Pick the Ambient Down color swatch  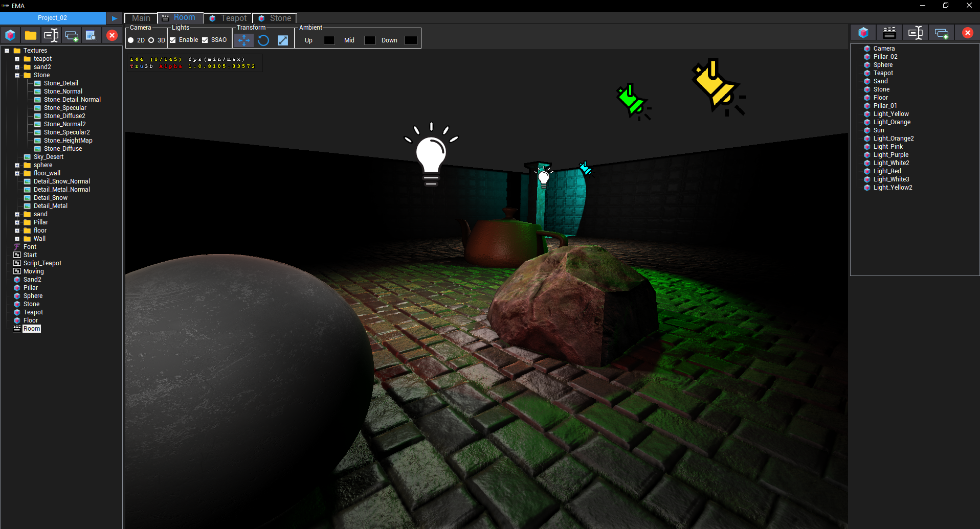411,40
